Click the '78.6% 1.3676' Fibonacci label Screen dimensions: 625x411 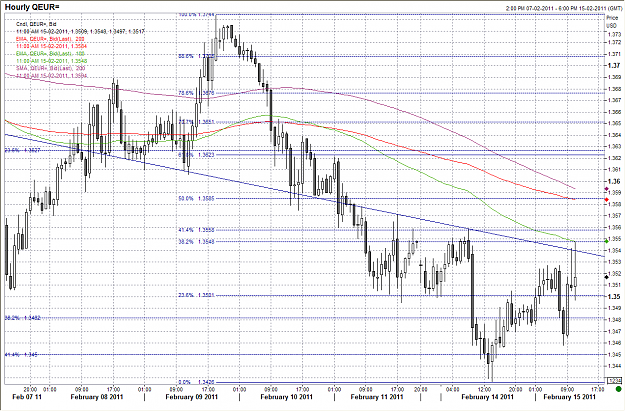point(196,93)
